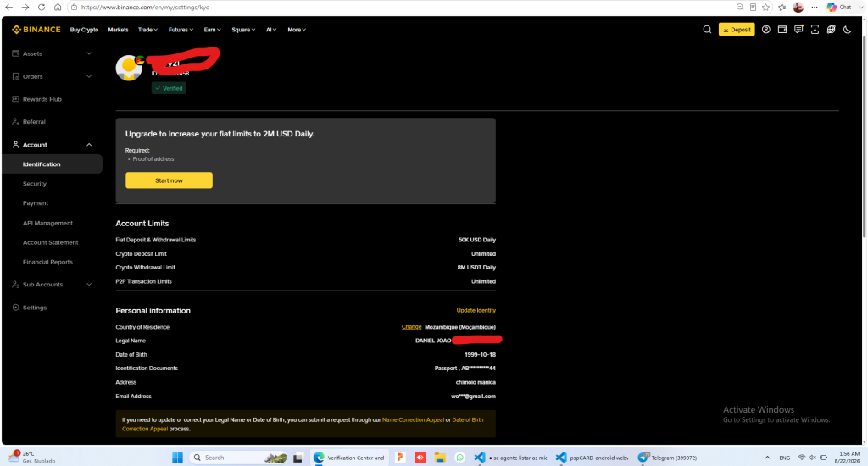868x466 pixels.
Task: Open the user profile icon in header
Action: click(765, 30)
